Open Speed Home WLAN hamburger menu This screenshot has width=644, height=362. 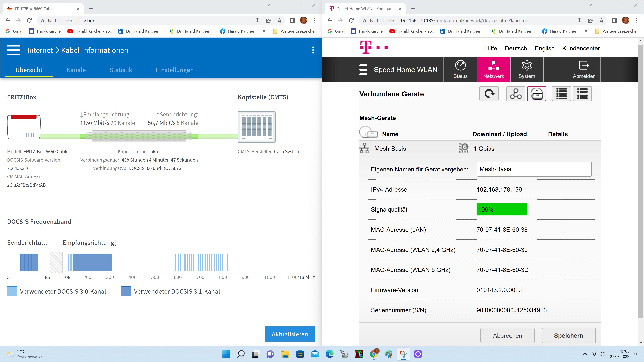[363, 70]
